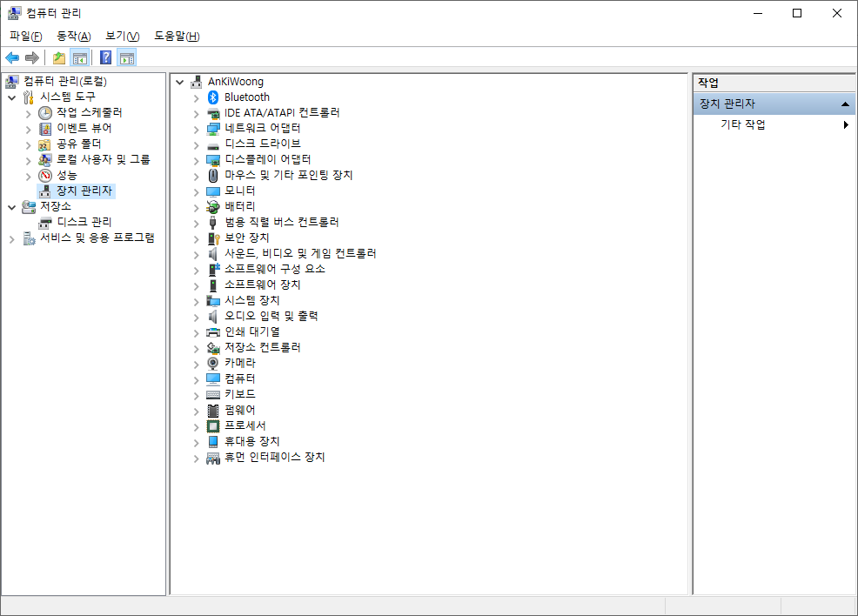Screen dimensions: 858x616
Task: Click the 장치 관리자 header in actions pane
Action: (774, 104)
